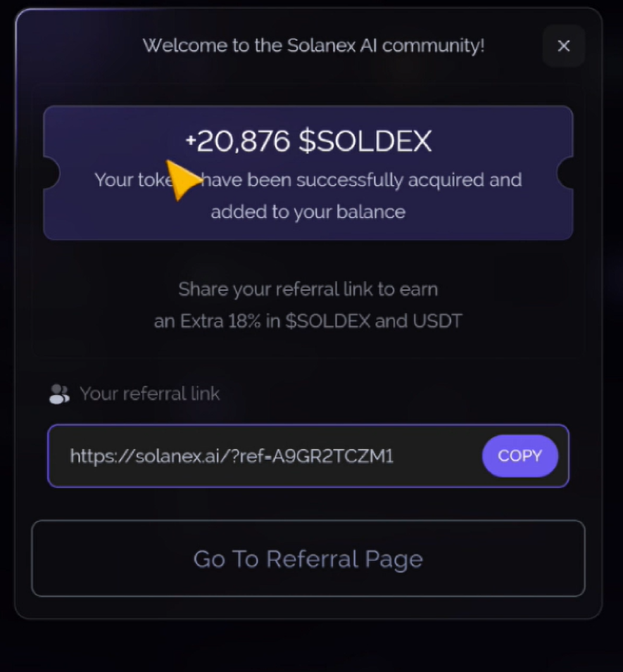Click $SOLDEX in the extra bonus line
Viewport: 623px width, 672px height.
pyautogui.click(x=327, y=321)
